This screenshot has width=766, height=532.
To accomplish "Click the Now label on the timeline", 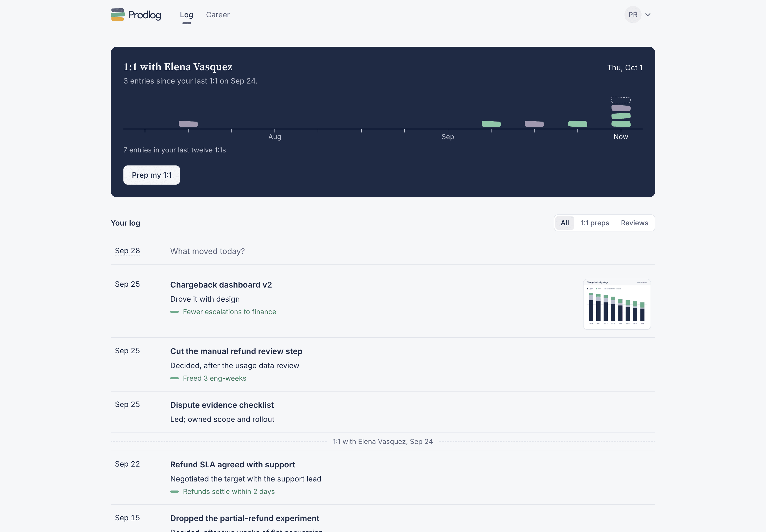I will tap(621, 137).
